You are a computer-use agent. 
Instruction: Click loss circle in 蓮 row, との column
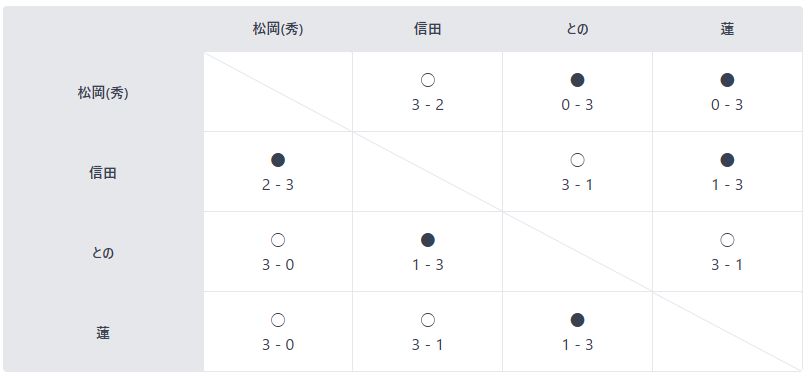click(577, 320)
